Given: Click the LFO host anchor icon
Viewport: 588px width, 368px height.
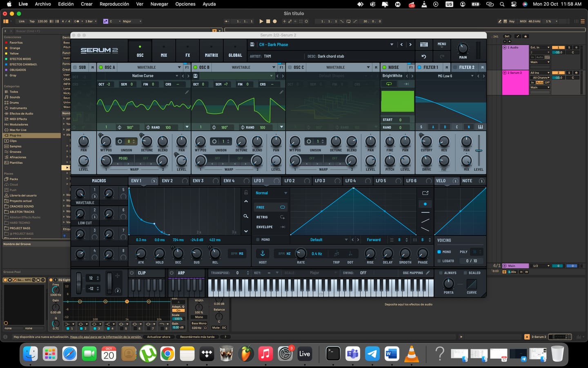Looking at the screenshot, I should [263, 254].
